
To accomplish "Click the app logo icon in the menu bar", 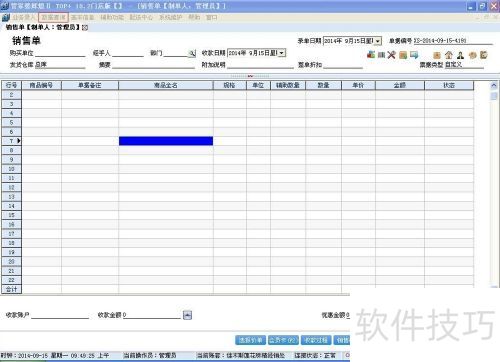I will [x=6, y=17].
